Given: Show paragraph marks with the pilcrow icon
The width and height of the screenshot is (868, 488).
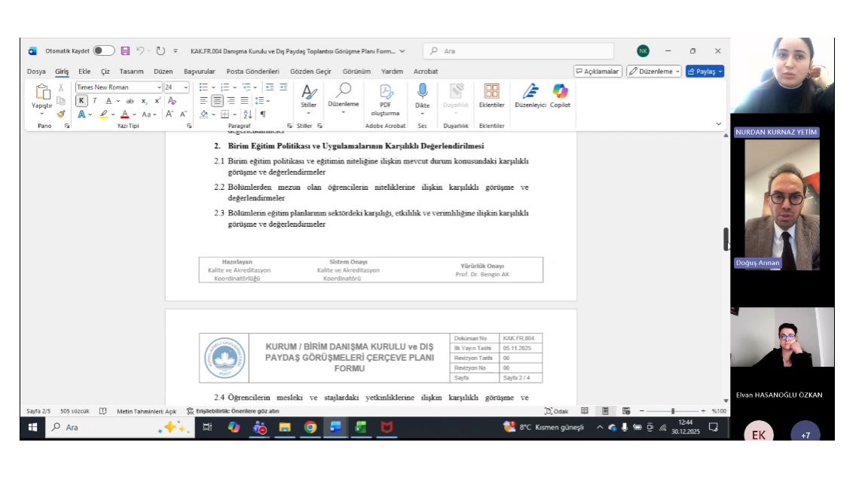Looking at the screenshot, I should (263, 114).
